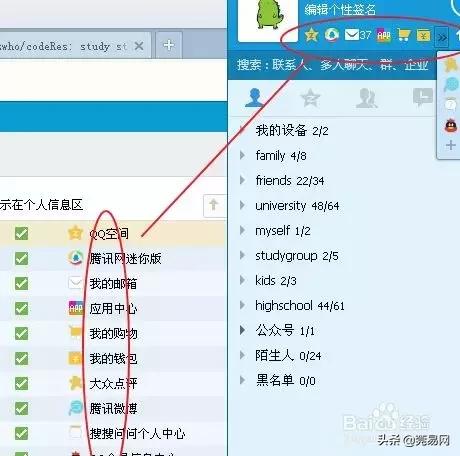Viewport: 460px width, 456px height.
Task: Open App center icon in profile toolbar
Action: click(384, 35)
